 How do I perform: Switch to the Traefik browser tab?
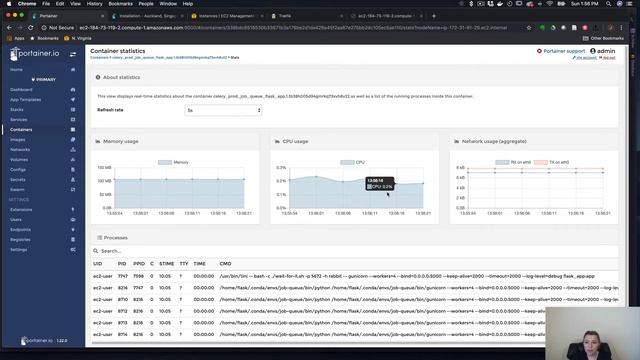pyautogui.click(x=306, y=16)
